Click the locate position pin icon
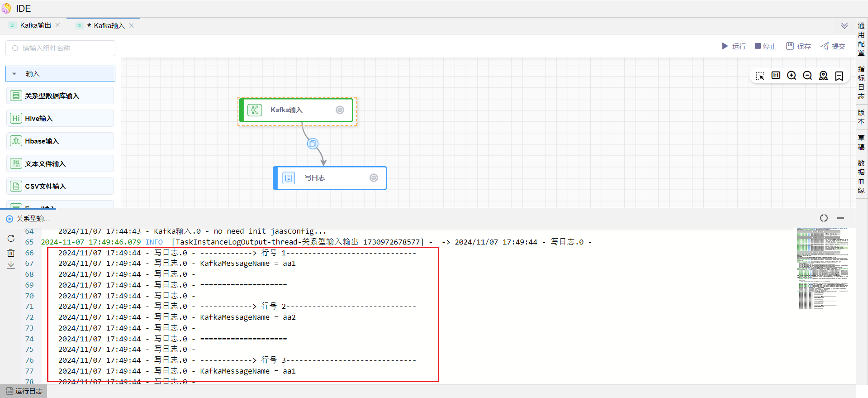Screen dimensions: 868x398 pyautogui.click(x=823, y=76)
